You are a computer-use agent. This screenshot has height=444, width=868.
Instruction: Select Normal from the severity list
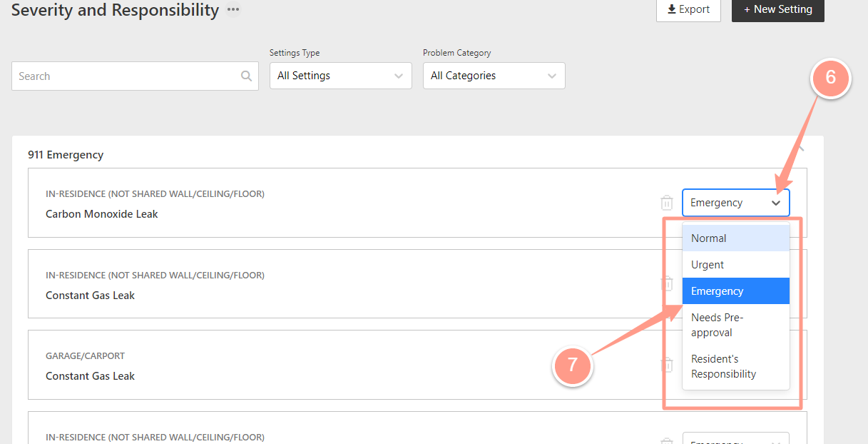[x=735, y=238]
